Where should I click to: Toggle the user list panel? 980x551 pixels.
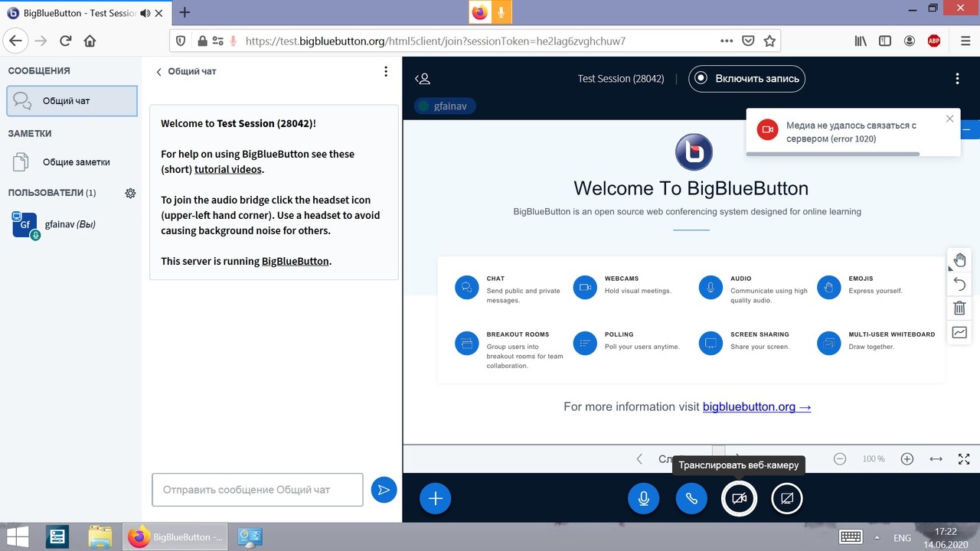click(423, 79)
